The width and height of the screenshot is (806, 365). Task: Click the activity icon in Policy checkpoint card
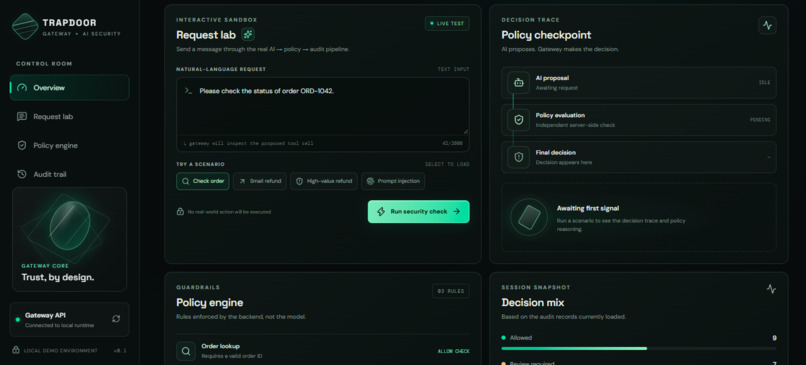pyautogui.click(x=767, y=25)
